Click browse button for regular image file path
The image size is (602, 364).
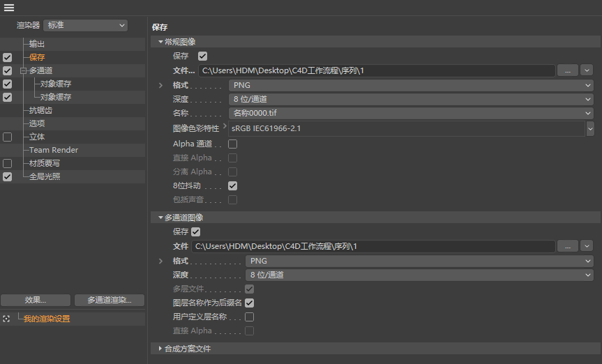[567, 70]
